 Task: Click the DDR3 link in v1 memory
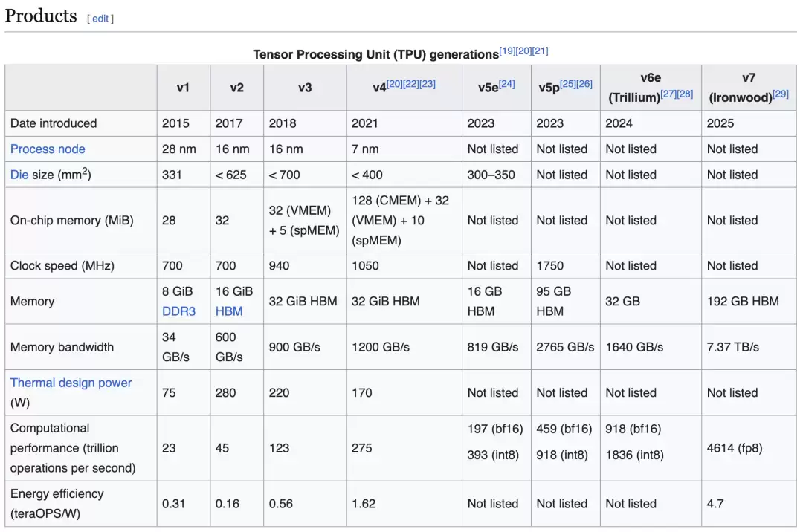coord(178,311)
